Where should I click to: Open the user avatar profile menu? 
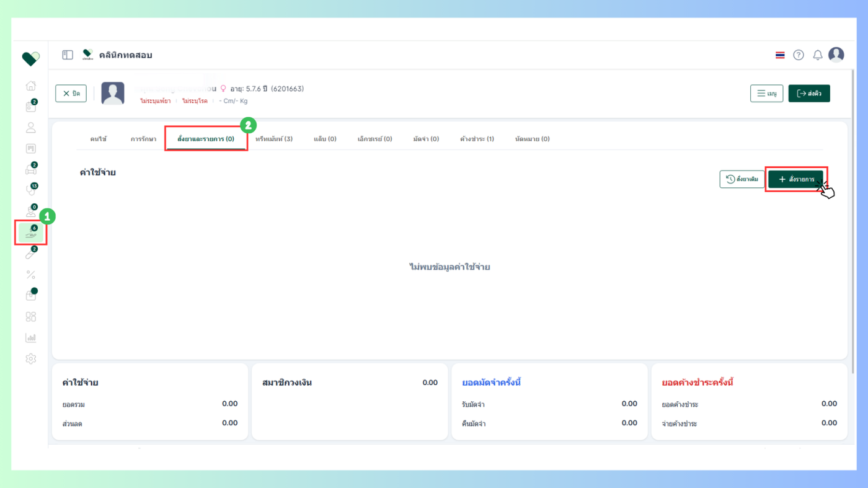[x=836, y=55]
